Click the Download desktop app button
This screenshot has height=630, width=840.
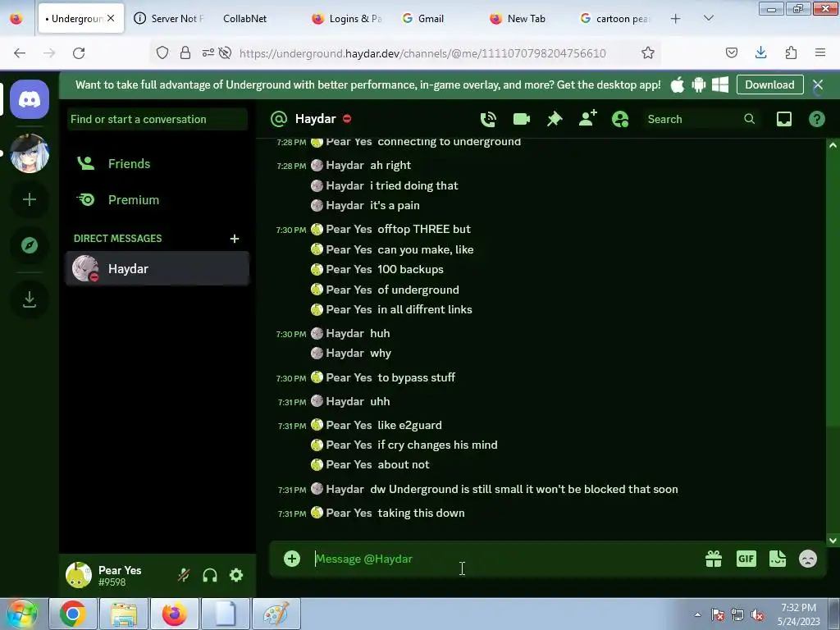click(769, 84)
